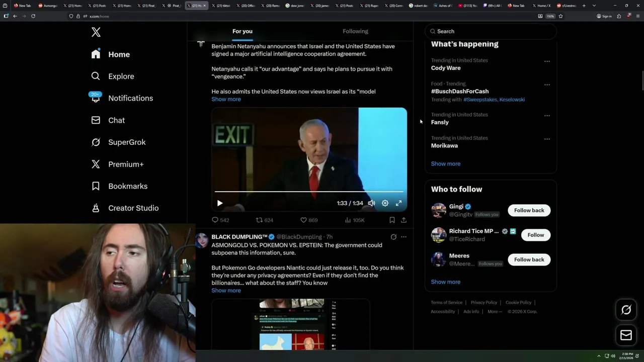This screenshot has width=644, height=362.
Task: Bookmark page with star icon
Action: (560, 16)
